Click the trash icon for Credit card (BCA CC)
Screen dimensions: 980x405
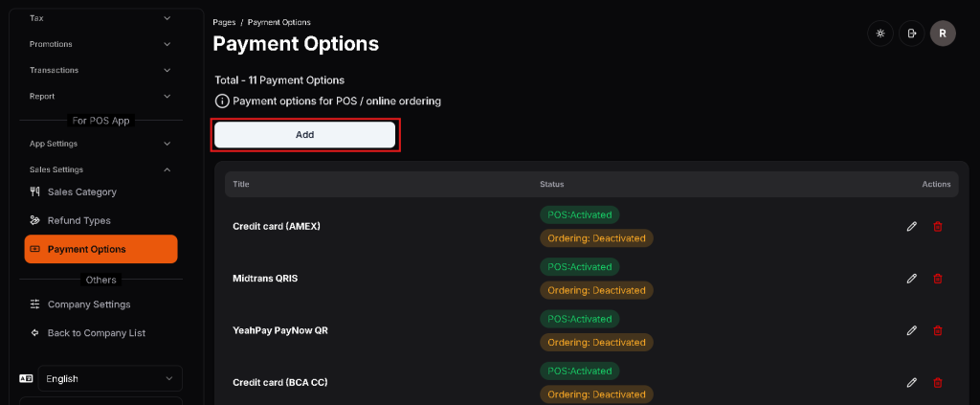point(937,382)
